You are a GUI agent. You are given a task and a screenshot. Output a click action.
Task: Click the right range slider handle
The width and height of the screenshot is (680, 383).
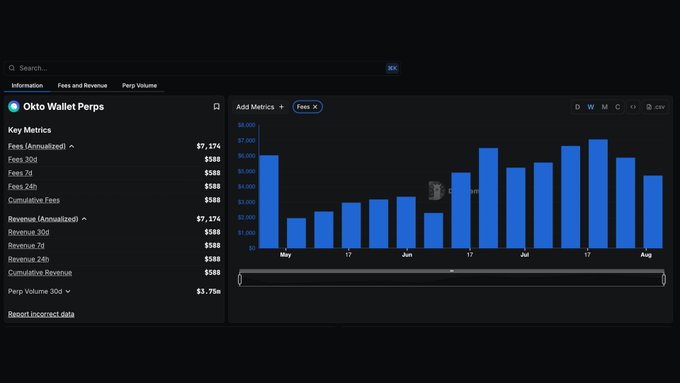pyautogui.click(x=664, y=279)
